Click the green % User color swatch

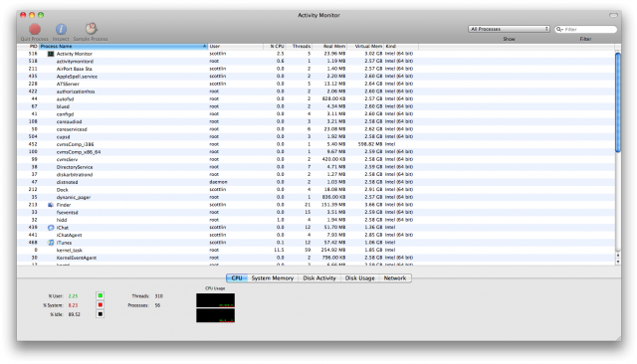pos(100,295)
